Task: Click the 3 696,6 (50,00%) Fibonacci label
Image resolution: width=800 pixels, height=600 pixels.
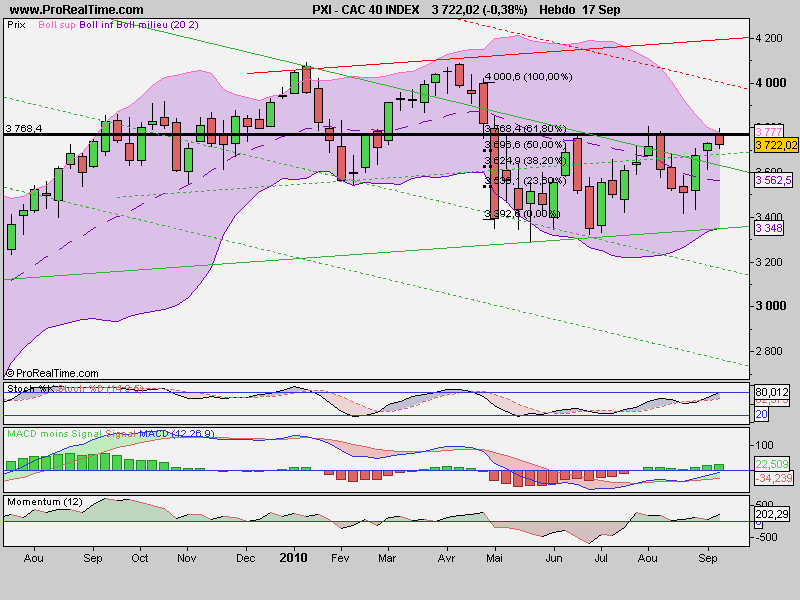Action: tap(525, 144)
